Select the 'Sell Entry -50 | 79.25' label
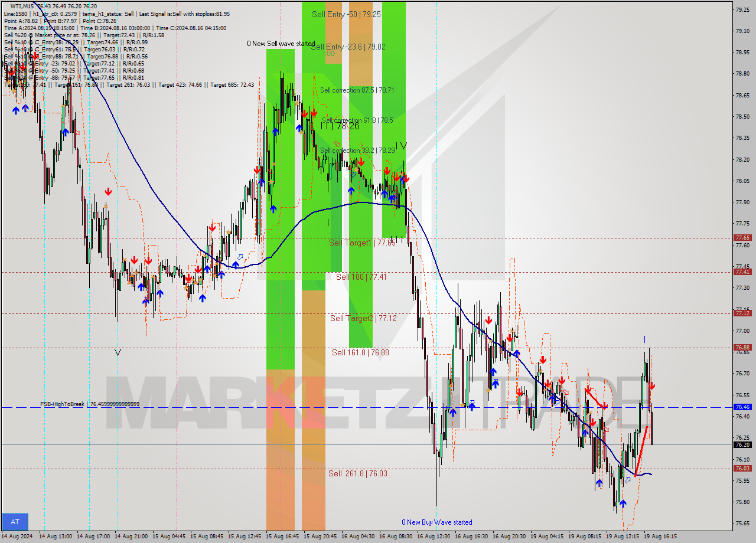The width and height of the screenshot is (756, 543). coord(346,14)
